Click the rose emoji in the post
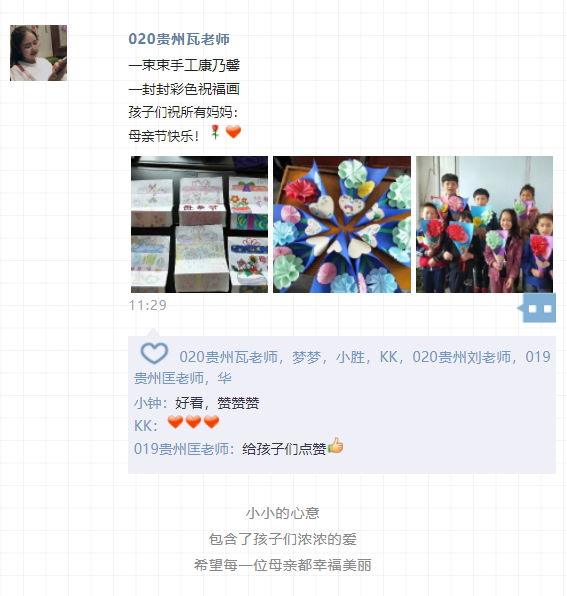The image size is (567, 596). click(215, 132)
